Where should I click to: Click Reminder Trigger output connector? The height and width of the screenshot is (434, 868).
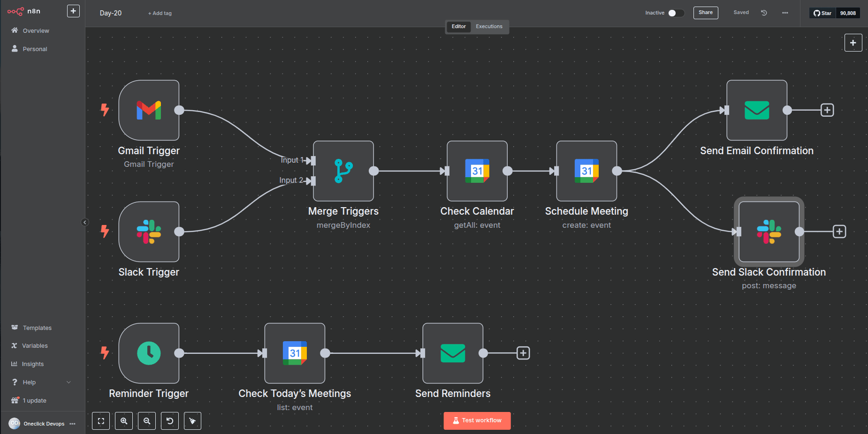coord(179,353)
